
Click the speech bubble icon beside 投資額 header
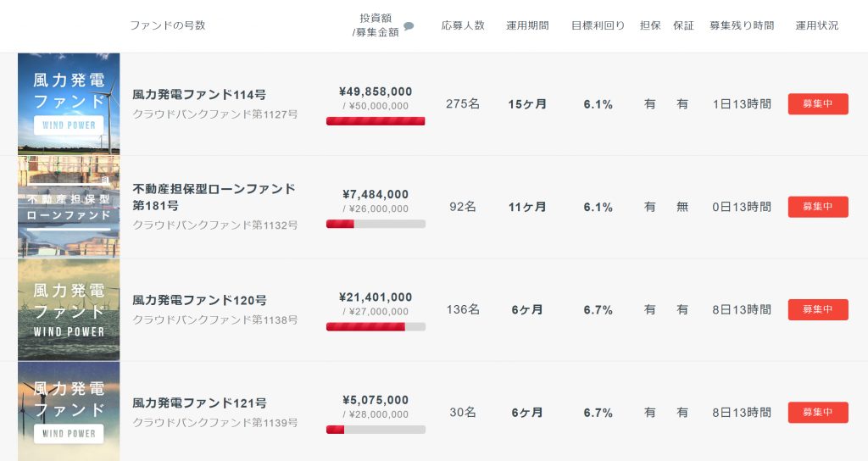click(x=409, y=26)
